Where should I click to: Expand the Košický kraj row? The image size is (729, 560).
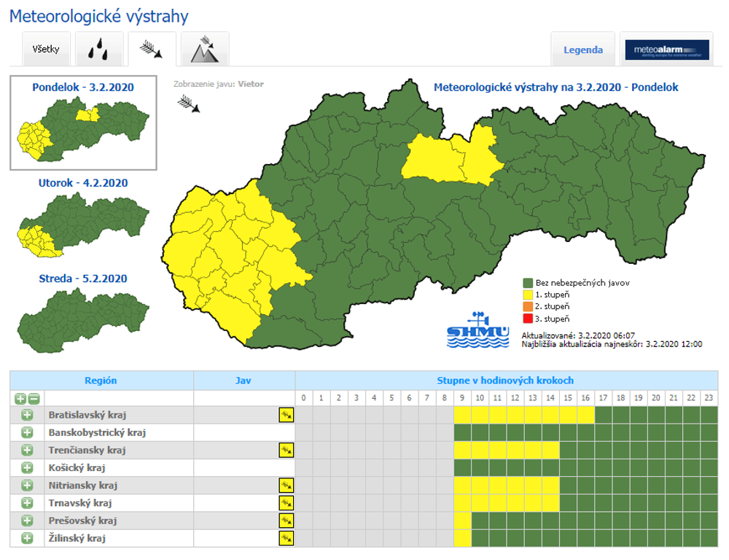click(27, 468)
